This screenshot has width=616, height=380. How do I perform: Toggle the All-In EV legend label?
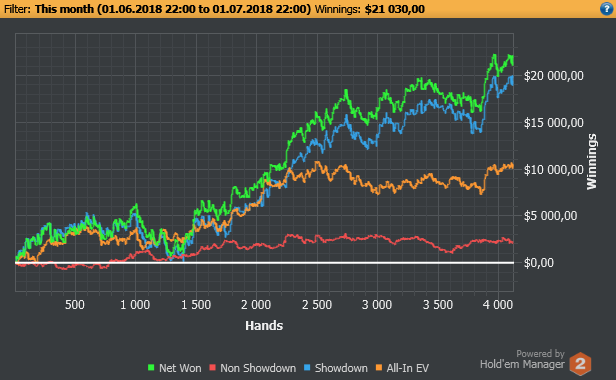click(407, 368)
